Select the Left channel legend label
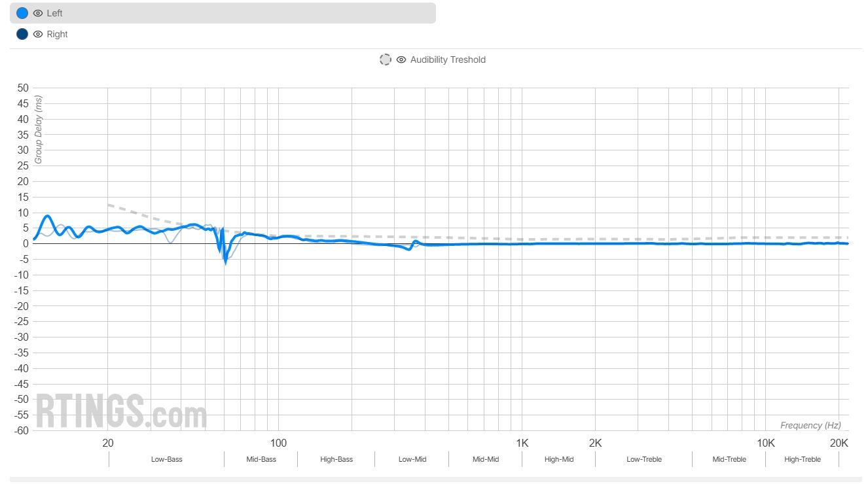The image size is (868, 484). coord(55,13)
